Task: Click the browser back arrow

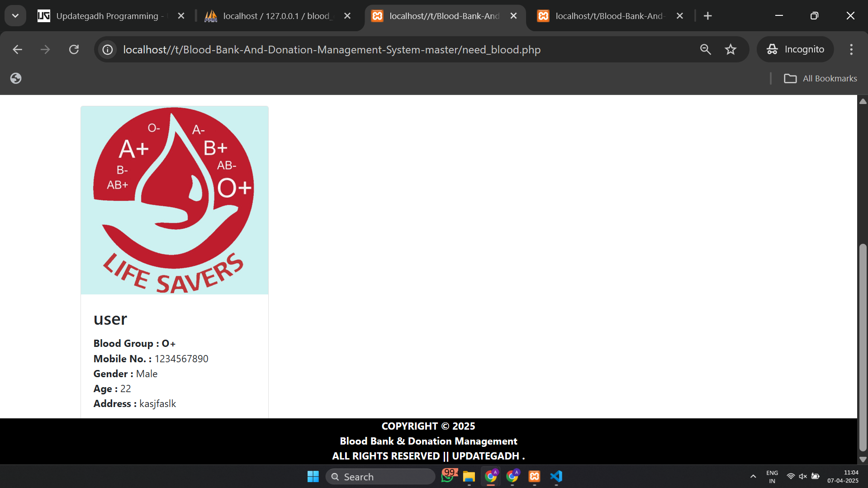Action: point(17,49)
